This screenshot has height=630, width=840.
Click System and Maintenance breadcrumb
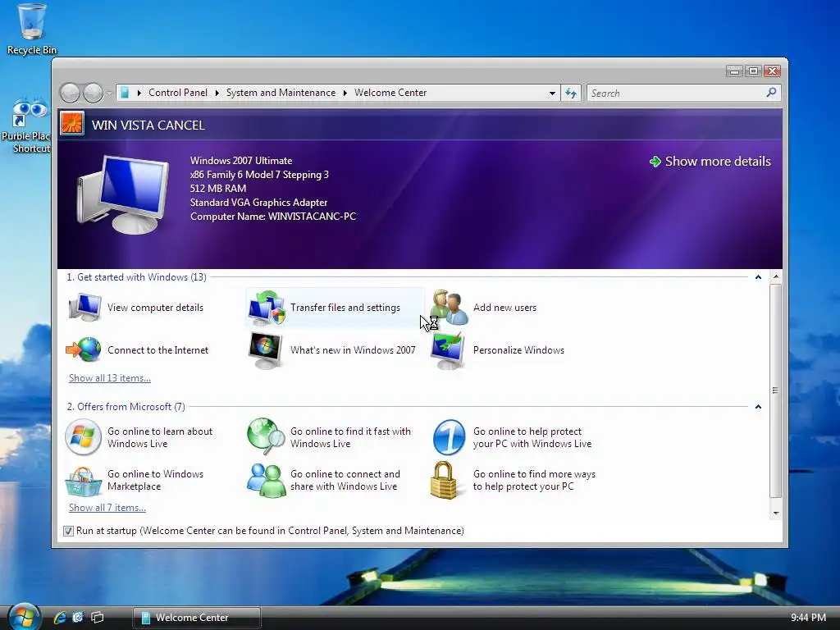click(281, 93)
